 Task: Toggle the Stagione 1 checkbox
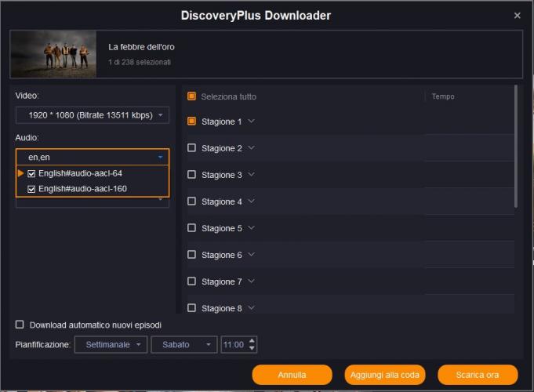[x=192, y=122]
